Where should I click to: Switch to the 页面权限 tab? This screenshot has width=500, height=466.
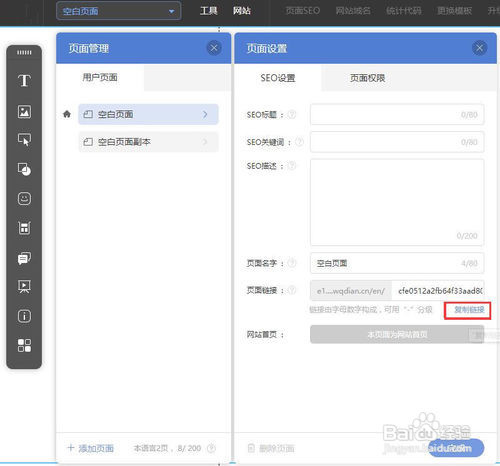pyautogui.click(x=367, y=78)
